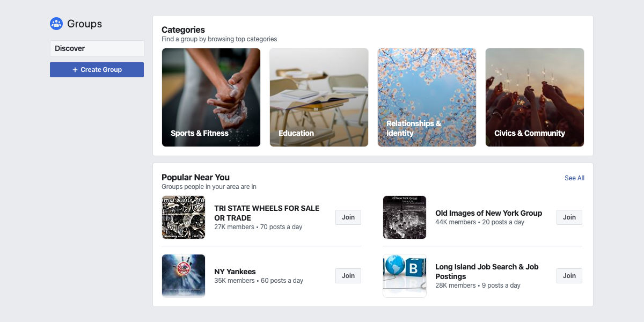This screenshot has width=644, height=322.
Task: Open Old Images of New York Group title
Action: pyautogui.click(x=488, y=213)
